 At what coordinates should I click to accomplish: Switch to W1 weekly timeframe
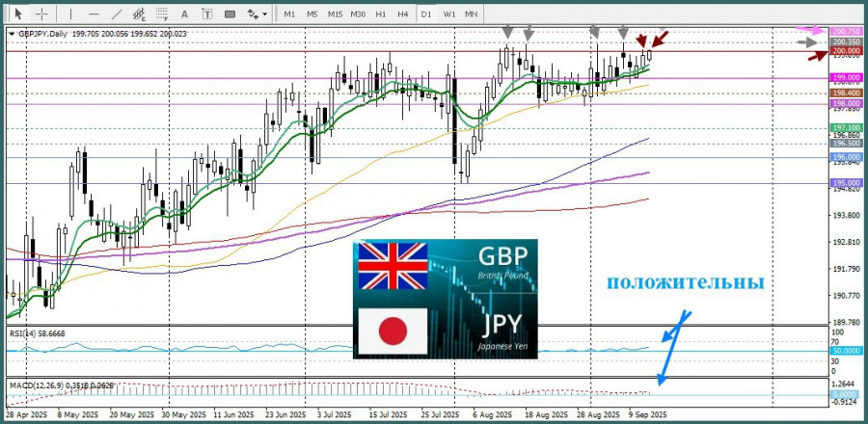click(x=449, y=14)
